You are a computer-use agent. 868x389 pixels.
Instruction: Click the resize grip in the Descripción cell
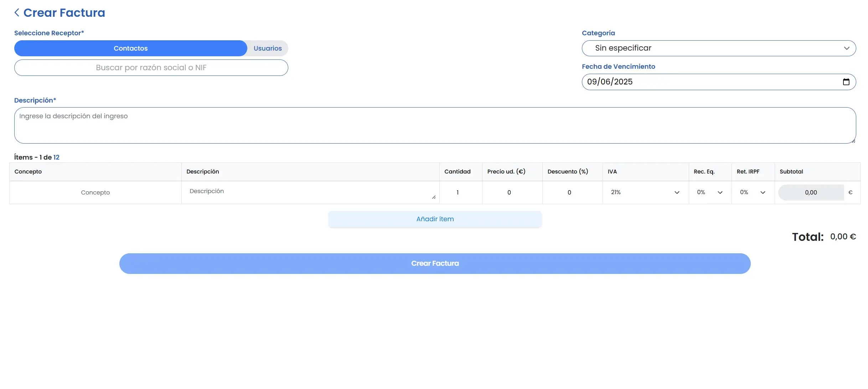434,197
